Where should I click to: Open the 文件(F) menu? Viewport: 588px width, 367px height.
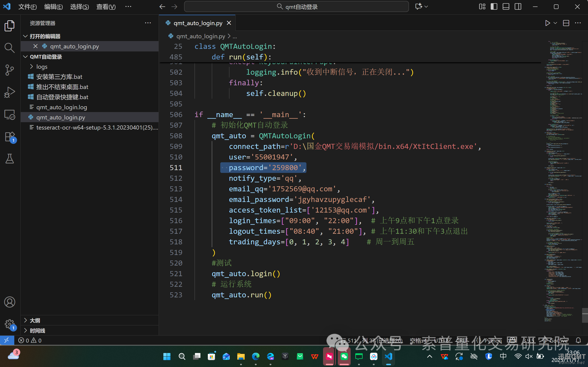click(x=27, y=6)
